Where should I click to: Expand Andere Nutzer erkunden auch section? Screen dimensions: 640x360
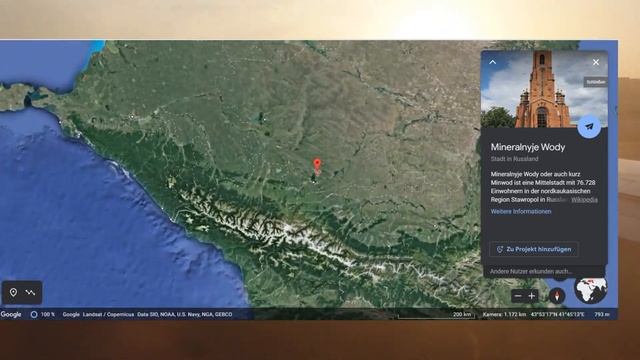click(544, 271)
